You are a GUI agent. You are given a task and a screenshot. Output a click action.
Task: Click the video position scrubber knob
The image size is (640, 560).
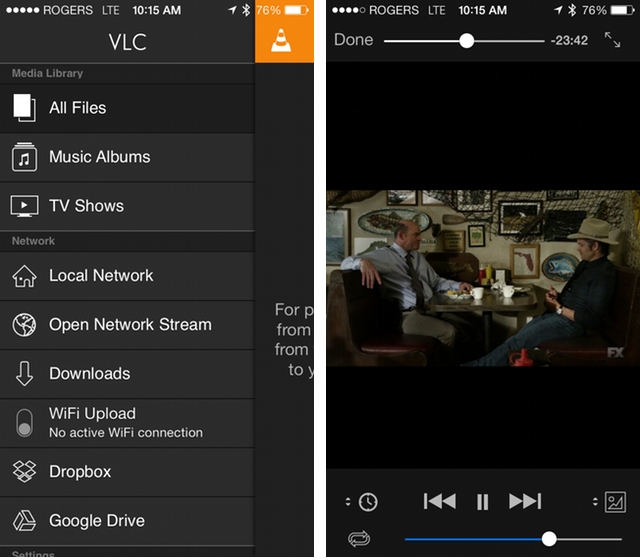(466, 41)
